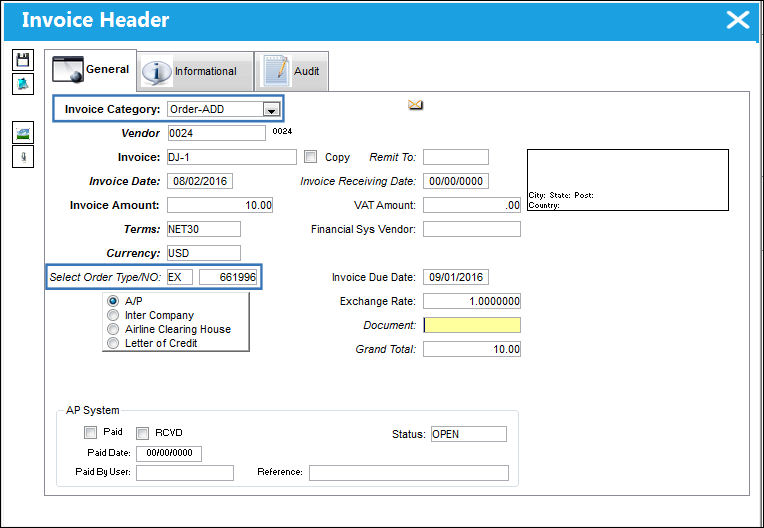Open the Audit tab
764x528 pixels.
(x=291, y=72)
